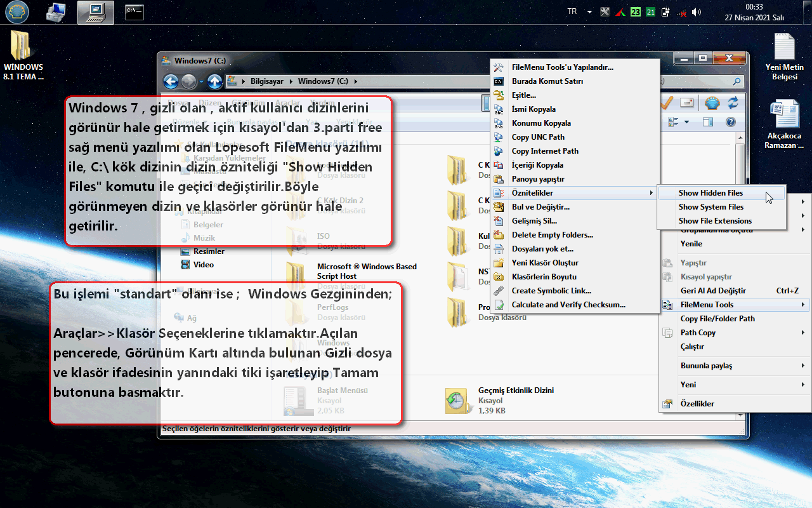Toggle Show File Extensions
The width and height of the screenshot is (812, 508).
point(721,221)
